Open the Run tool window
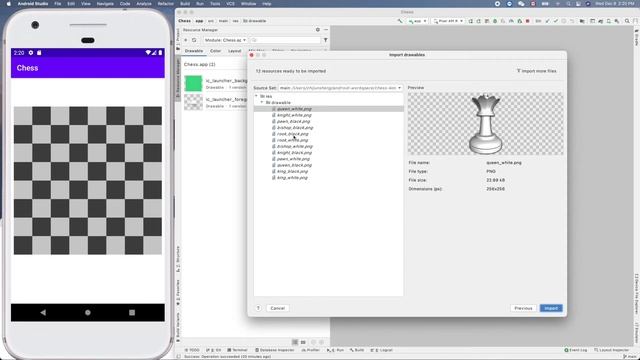Viewport: 640px width, 360px height. 336,350
